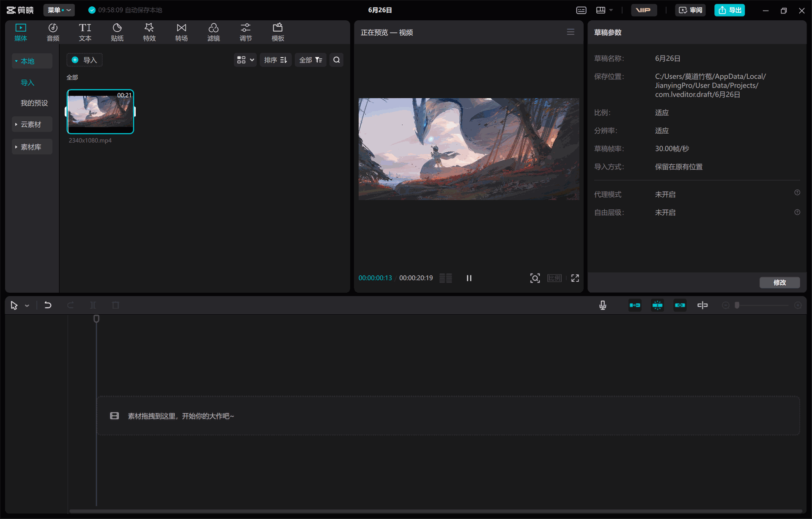Click the delete trash icon

click(115, 305)
